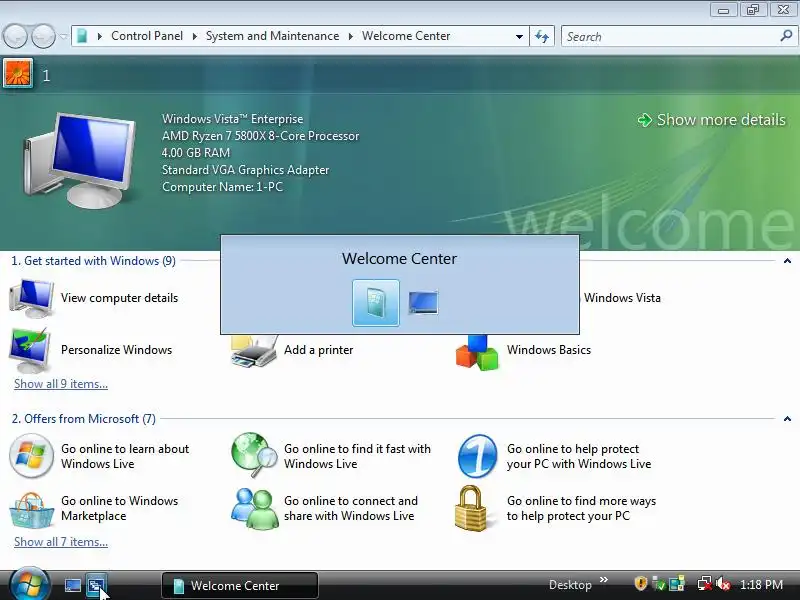800x600 pixels.
Task: Click the Welcome Center breadcrumb segment
Action: click(x=406, y=36)
